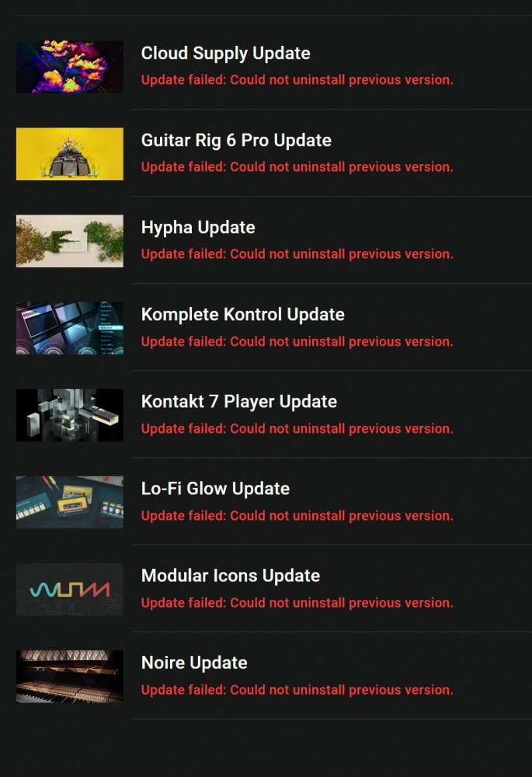Click the Noire piano thumbnail
This screenshot has width=532, height=777.
coord(69,677)
